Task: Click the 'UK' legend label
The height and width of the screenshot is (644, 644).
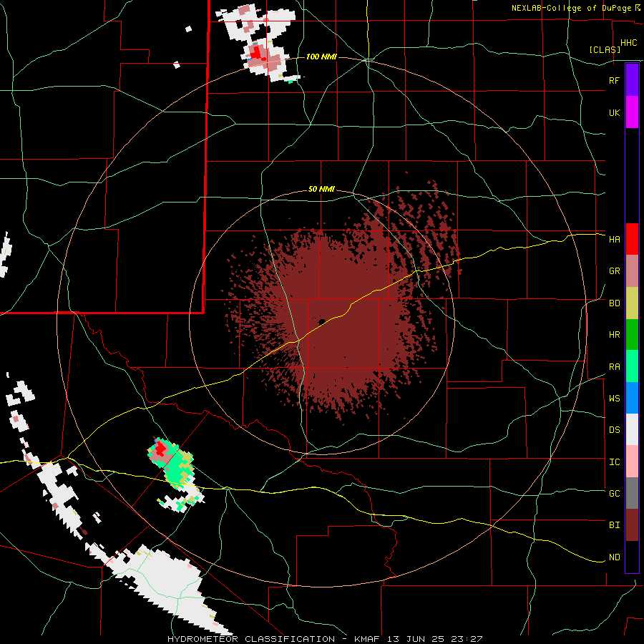Action: coord(614,112)
